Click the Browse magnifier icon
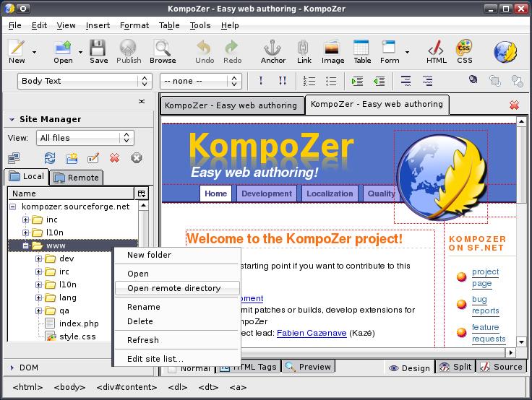Viewport: 532px width, 400px height. point(163,51)
